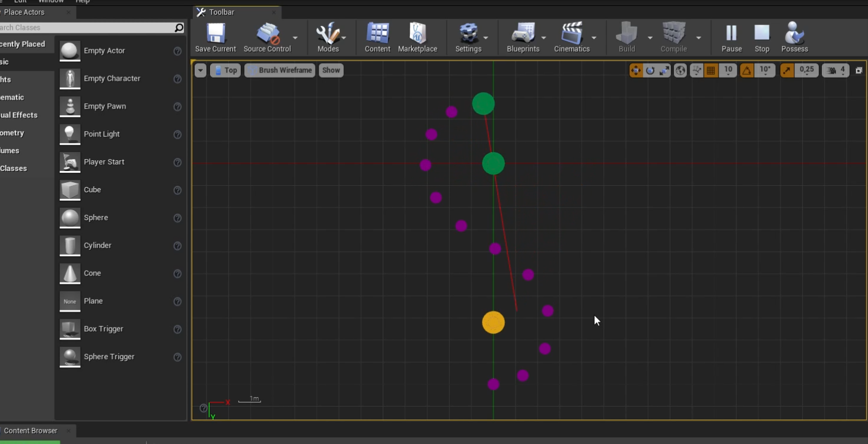Open camera speed 4 dropdown
The image size is (868, 444).
835,71
